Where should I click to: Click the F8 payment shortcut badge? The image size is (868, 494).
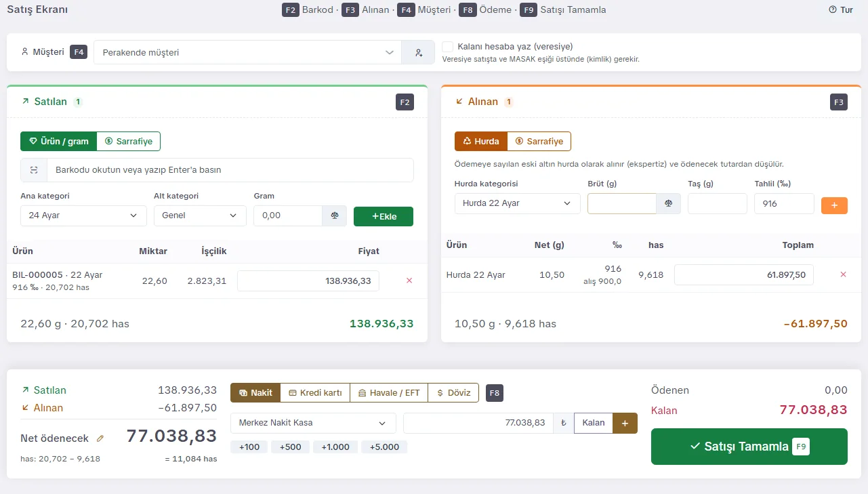[x=495, y=393]
